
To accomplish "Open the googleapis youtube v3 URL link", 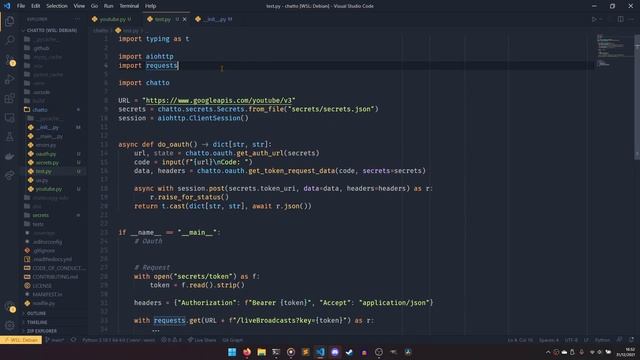I will pos(219,100).
